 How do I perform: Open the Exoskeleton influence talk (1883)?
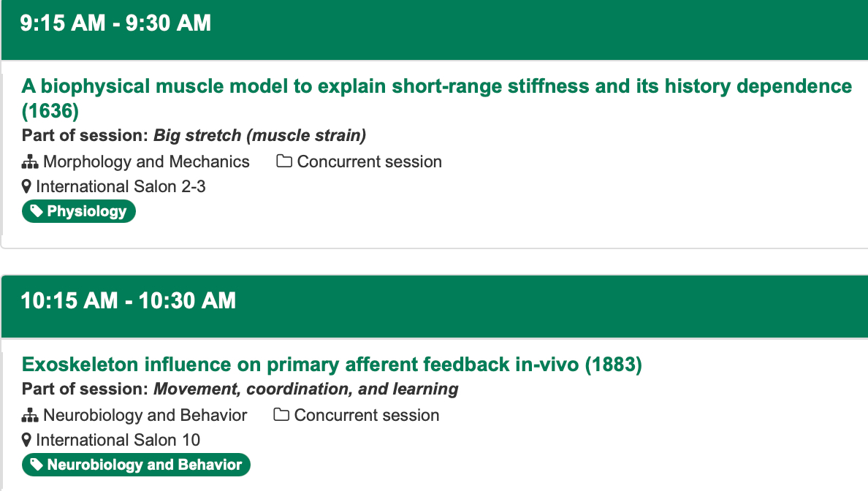[x=332, y=364]
